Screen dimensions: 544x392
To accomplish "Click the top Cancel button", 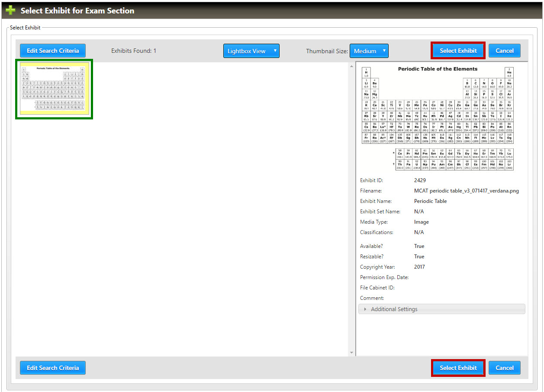I will tap(504, 51).
